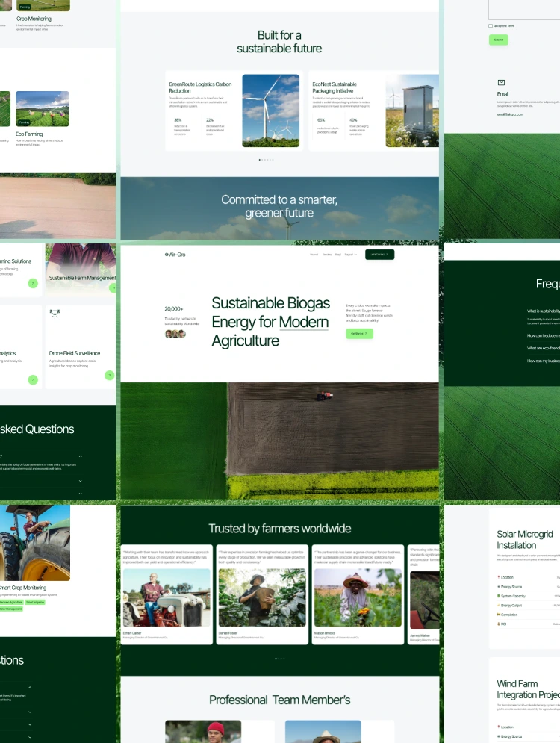Click the Smart Irrigation tag
Screen dimensions: 560x743
(x=35, y=603)
